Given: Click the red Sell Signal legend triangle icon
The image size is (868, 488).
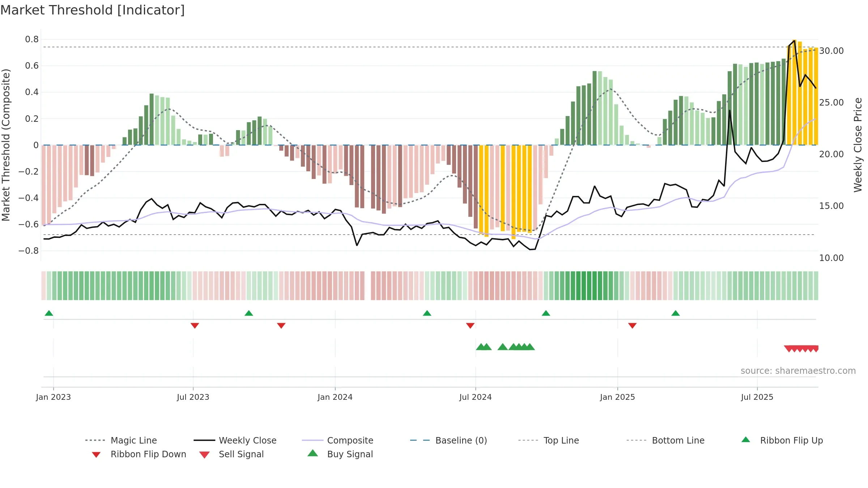Looking at the screenshot, I should 204,455.
